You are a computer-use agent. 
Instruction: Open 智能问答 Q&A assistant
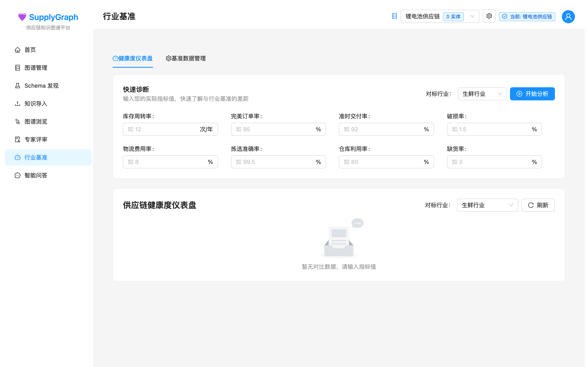(36, 175)
